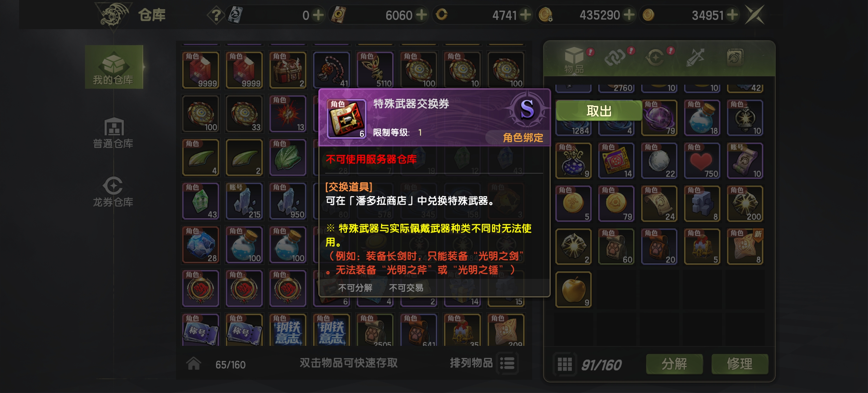868x393 pixels.
Task: Select the golden apple item
Action: 573,290
